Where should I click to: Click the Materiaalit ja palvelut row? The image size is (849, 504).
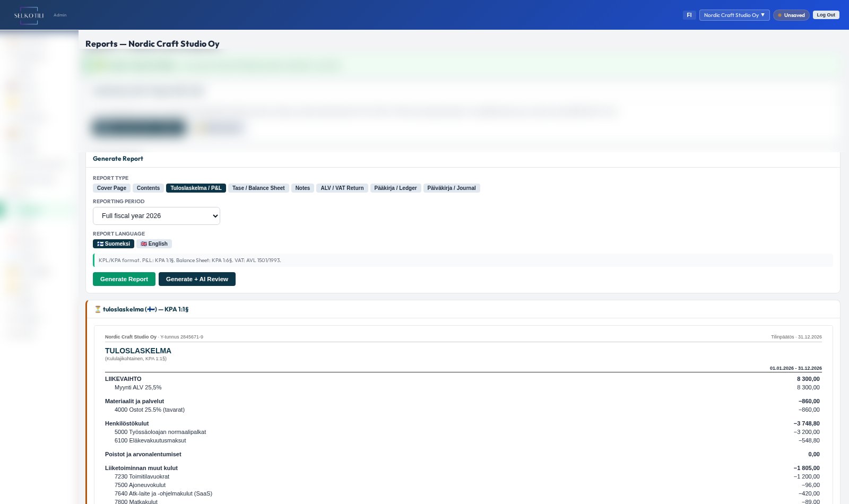(x=463, y=401)
